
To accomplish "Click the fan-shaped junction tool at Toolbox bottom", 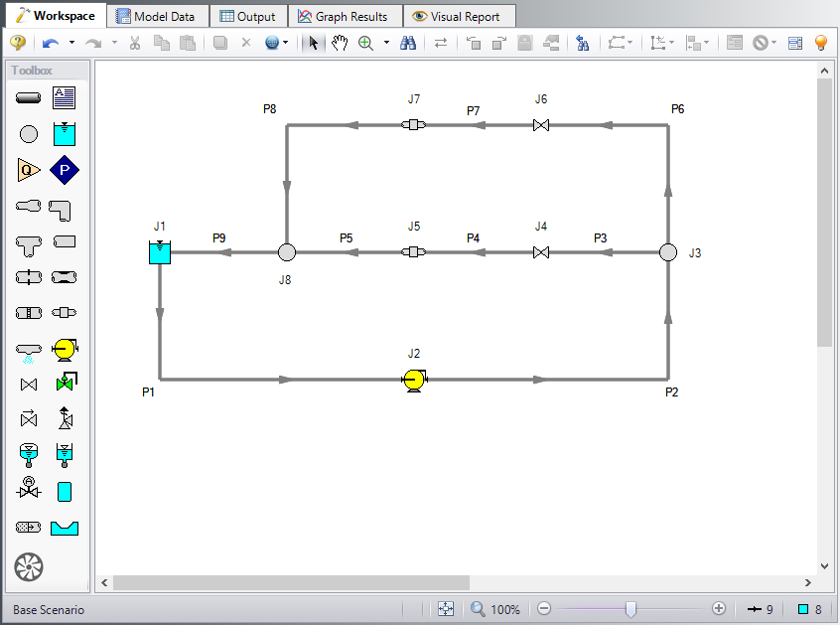I will [x=29, y=567].
